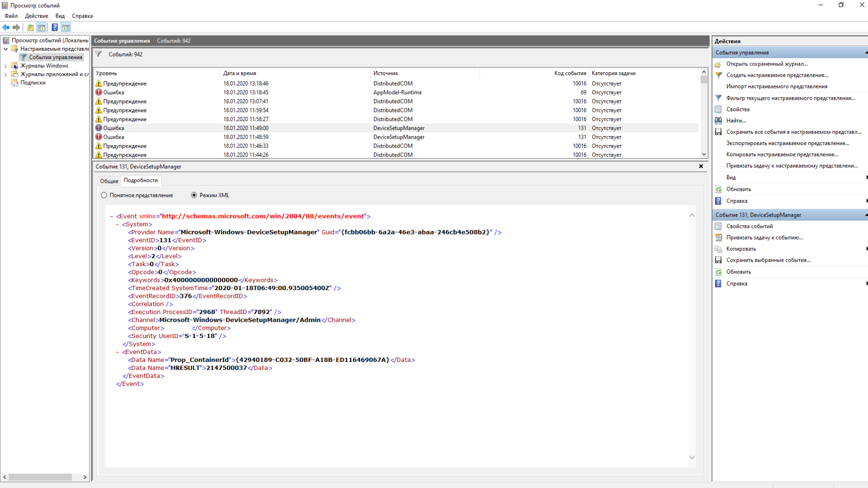Screen dimensions: 868x488
Task: Expand Журналы приложений и служб node
Action: coord(5,75)
